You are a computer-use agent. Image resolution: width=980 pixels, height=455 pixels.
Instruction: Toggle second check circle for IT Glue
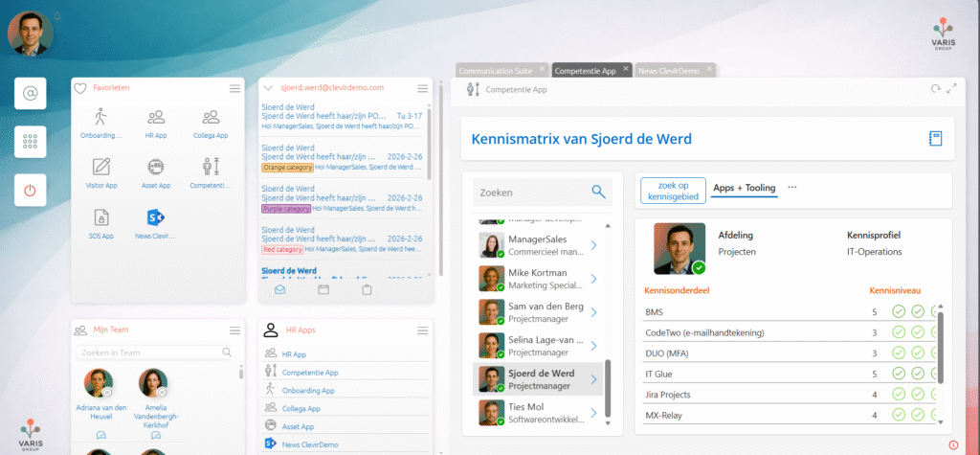pos(918,374)
